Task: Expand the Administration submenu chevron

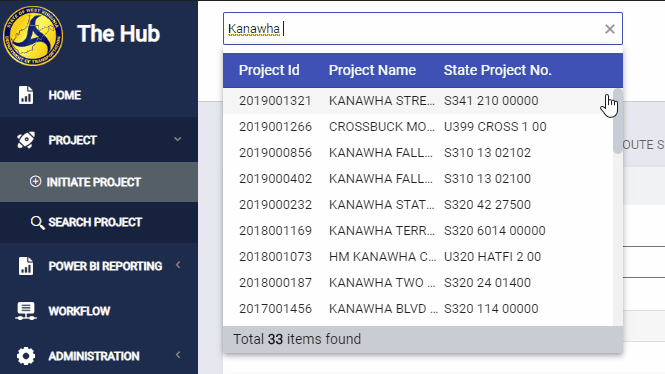Action: pyautogui.click(x=178, y=355)
